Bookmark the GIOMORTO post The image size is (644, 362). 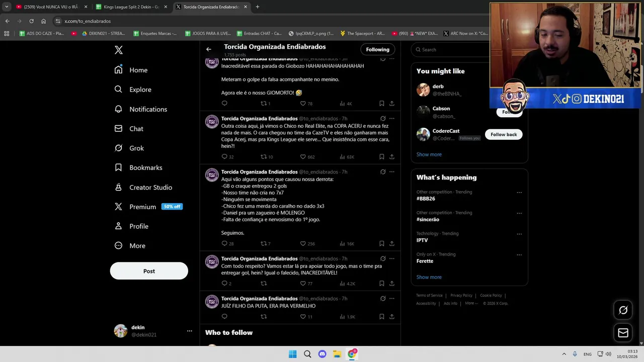coord(382,103)
